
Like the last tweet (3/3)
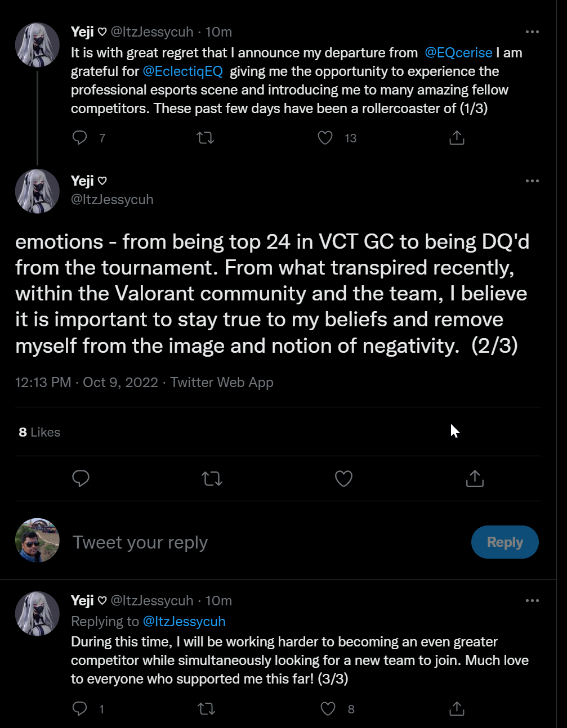pyautogui.click(x=328, y=709)
